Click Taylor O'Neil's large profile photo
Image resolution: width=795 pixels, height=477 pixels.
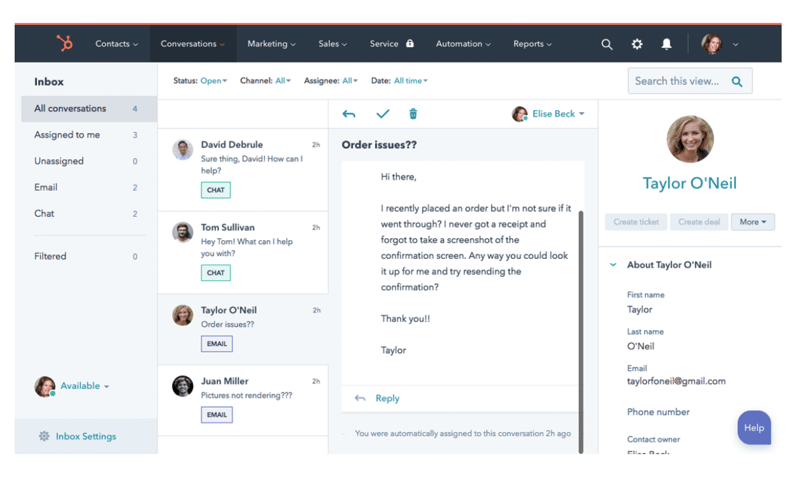[x=690, y=139]
